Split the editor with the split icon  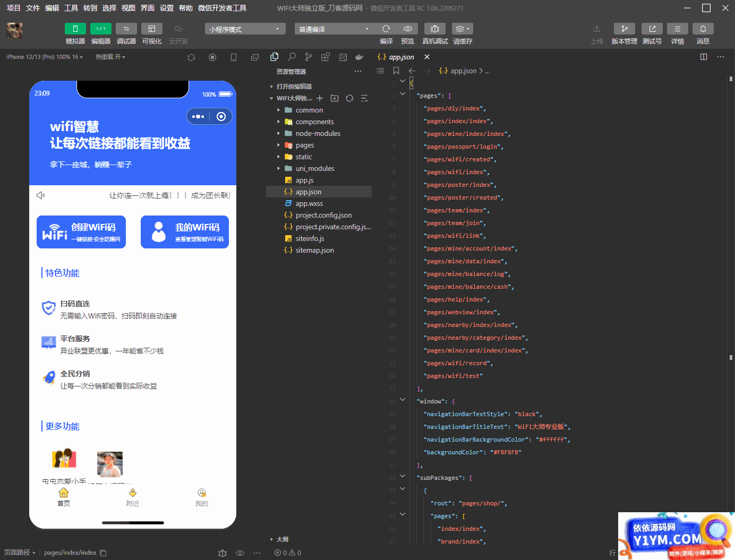704,57
